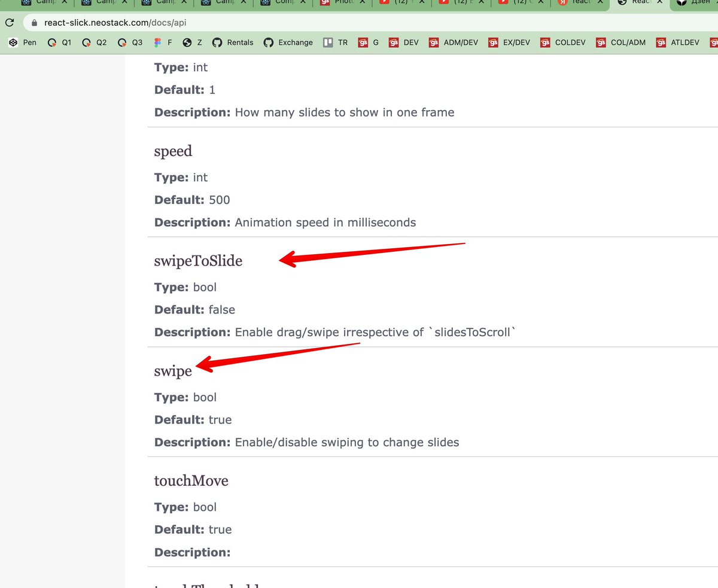Click the touchMove heading
Screen dimensions: 718x588
tap(191, 481)
